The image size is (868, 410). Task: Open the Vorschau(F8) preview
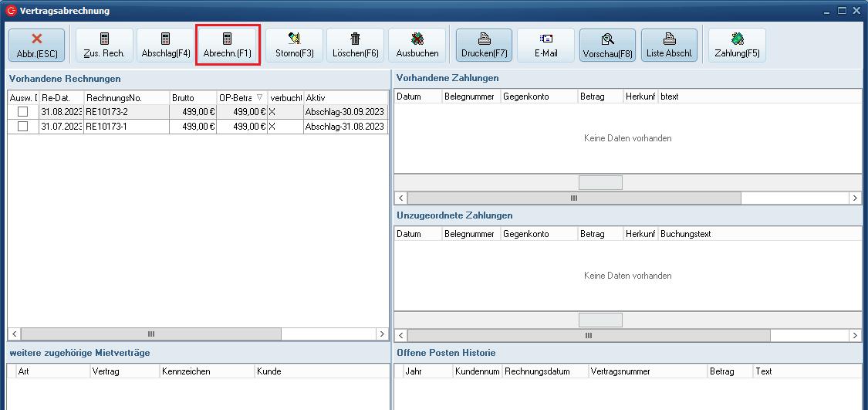pyautogui.click(x=607, y=45)
